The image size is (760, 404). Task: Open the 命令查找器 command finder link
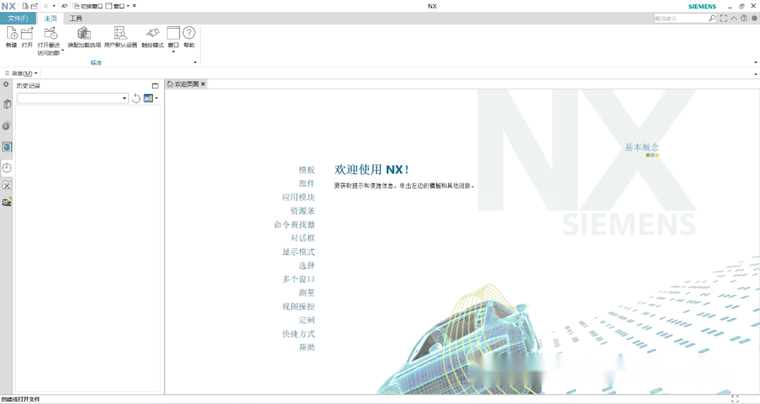pyautogui.click(x=294, y=225)
